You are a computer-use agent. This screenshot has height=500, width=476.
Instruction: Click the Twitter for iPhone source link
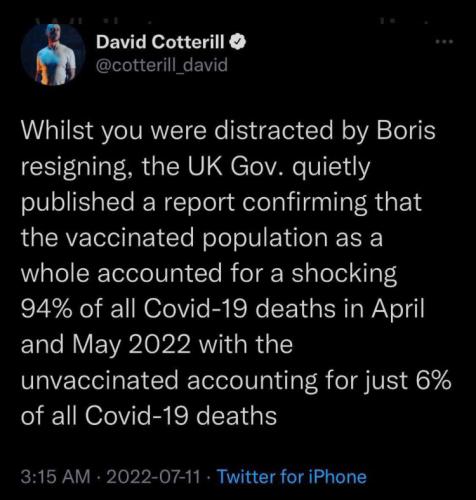[x=292, y=477]
